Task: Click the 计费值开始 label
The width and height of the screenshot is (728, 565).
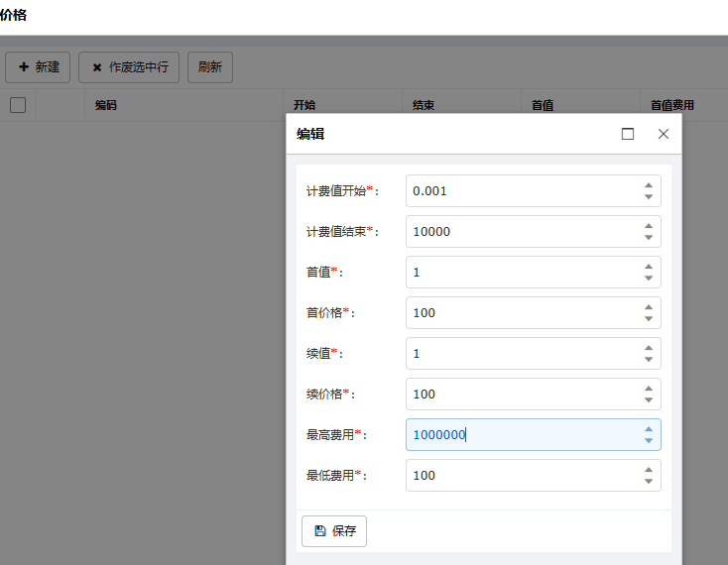Action: (342, 191)
